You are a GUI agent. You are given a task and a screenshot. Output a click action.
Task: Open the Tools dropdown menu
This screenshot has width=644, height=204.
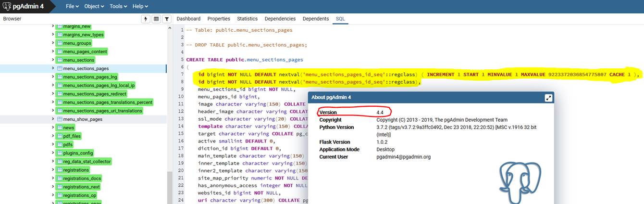coord(118,6)
